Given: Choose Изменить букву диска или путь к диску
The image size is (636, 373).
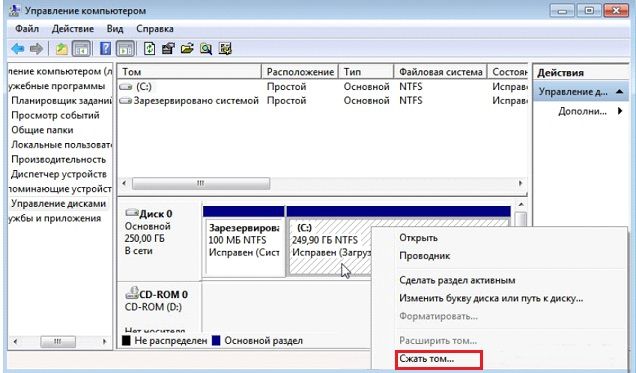Looking at the screenshot, I should click(x=491, y=298).
